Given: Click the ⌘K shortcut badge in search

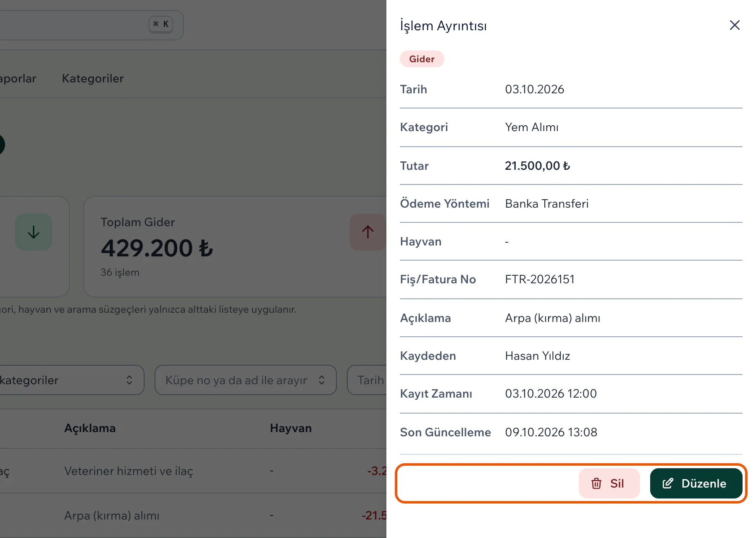Looking at the screenshot, I should (x=161, y=24).
